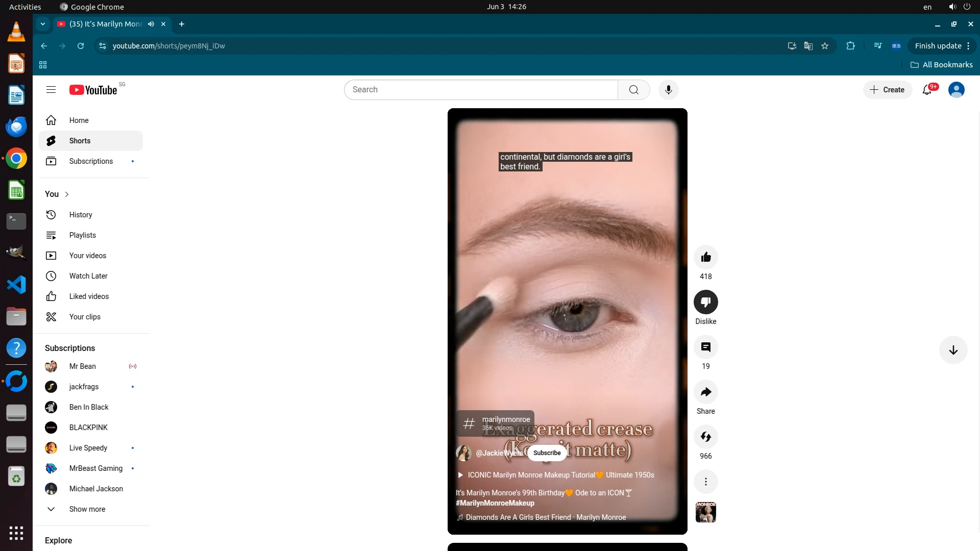
Task: Toggle the YouTube hamburger guide menu
Action: 51,90
